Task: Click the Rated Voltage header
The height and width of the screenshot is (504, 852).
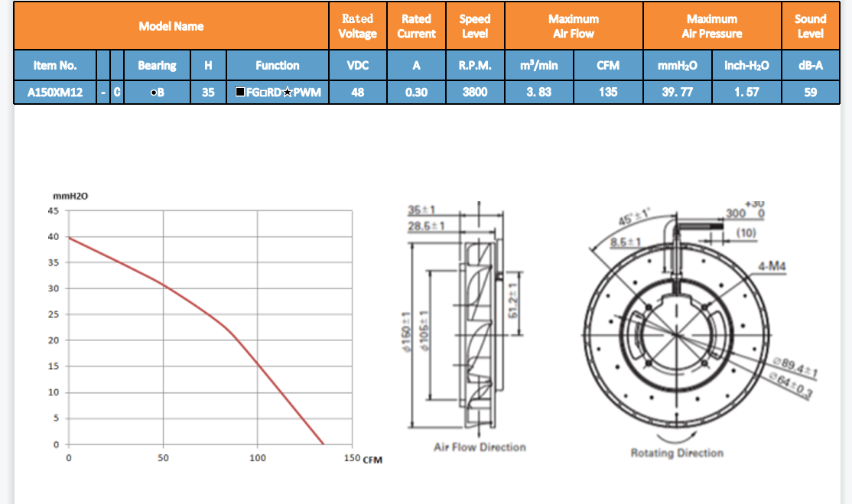Action: [357, 26]
